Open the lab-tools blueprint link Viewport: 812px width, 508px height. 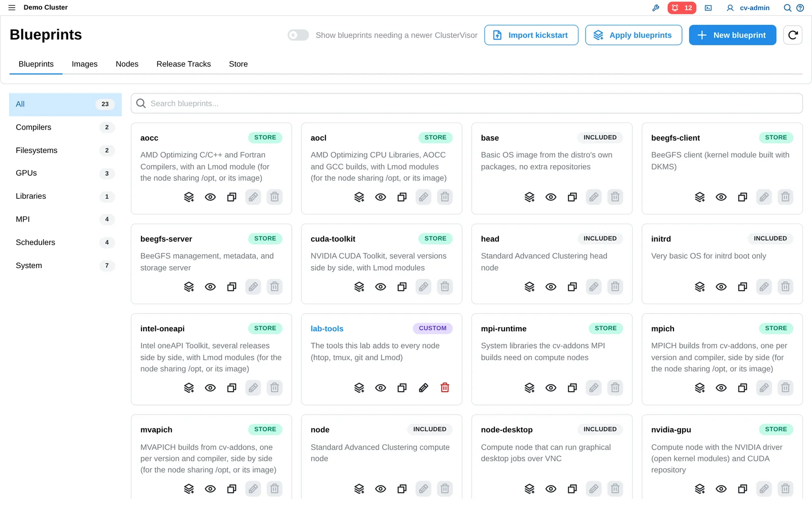click(x=327, y=329)
